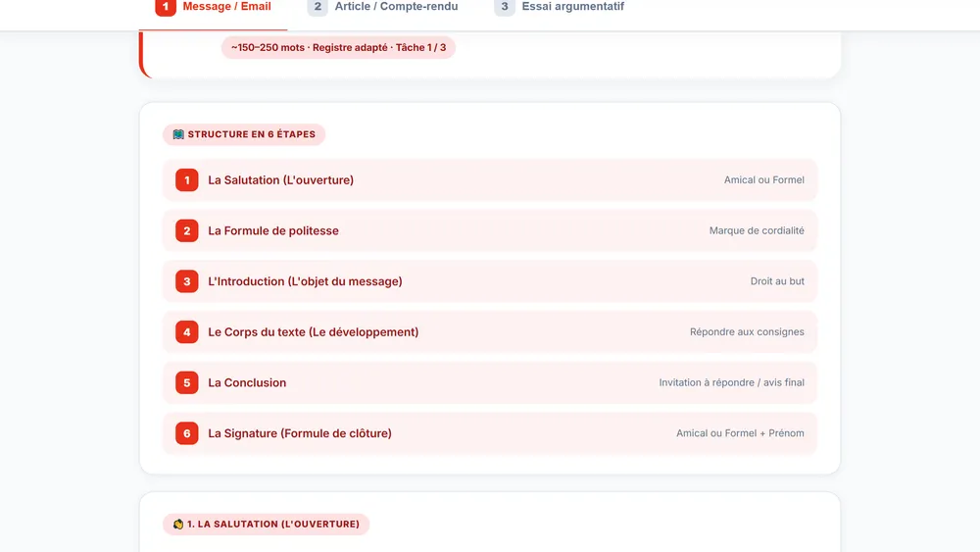Click the 'Marque de cordialité' note
This screenshot has width=980, height=552.
tap(757, 230)
